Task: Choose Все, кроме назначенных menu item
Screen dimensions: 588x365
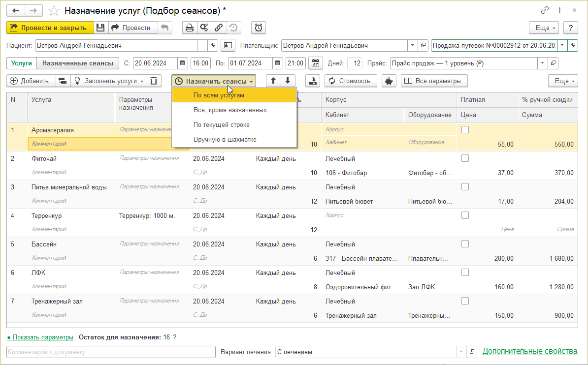Action: (234, 110)
